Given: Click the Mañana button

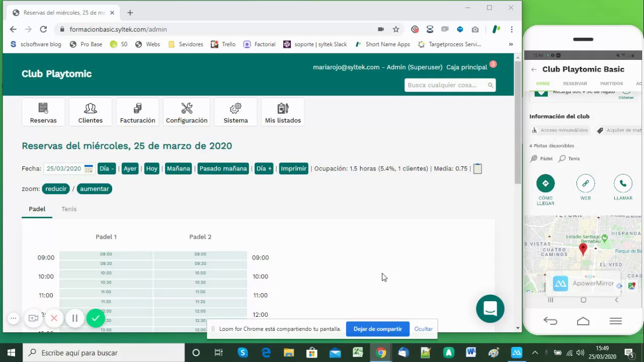Looking at the screenshot, I should click(179, 169).
